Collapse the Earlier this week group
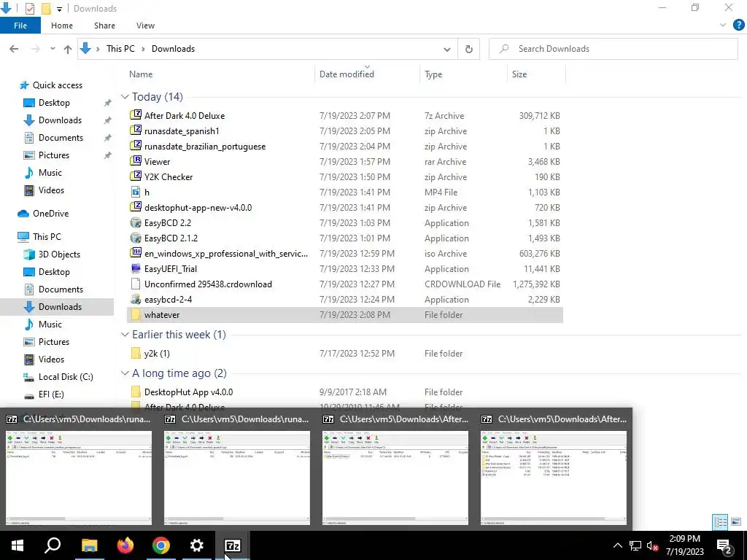Viewport: 747px width, 560px height. [x=125, y=335]
